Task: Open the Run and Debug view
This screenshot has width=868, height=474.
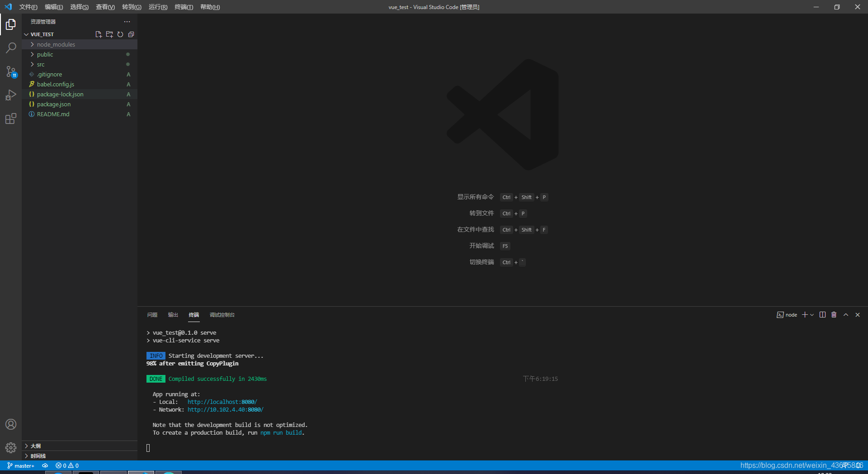Action: tap(11, 95)
